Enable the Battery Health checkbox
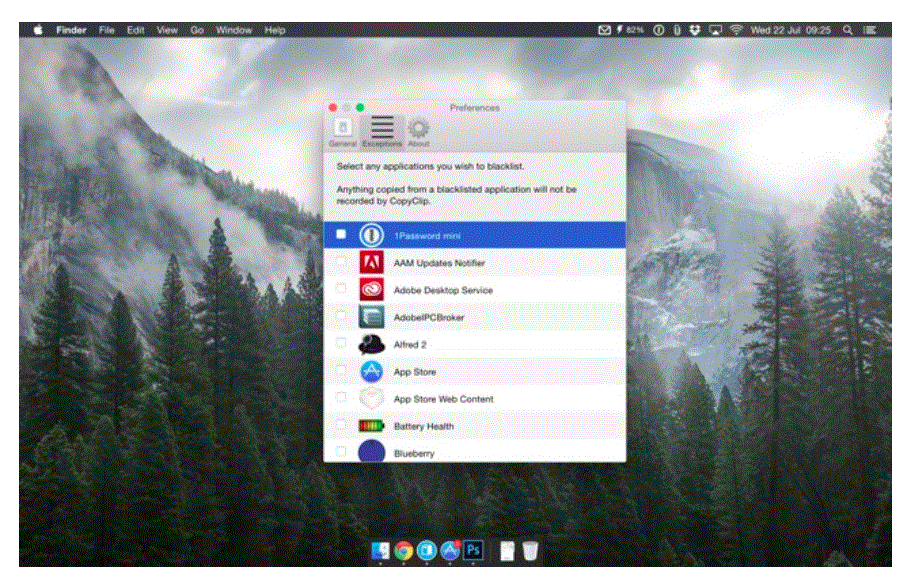The height and width of the screenshot is (580, 904). (x=341, y=424)
